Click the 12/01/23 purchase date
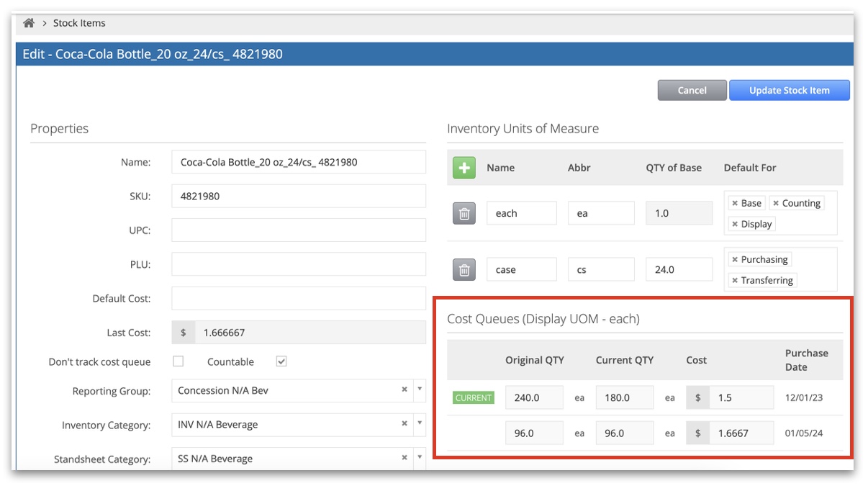Image resolution: width=868 pixels, height=491 pixels. click(x=805, y=397)
